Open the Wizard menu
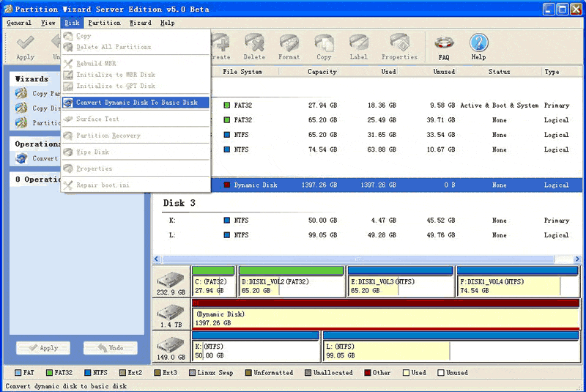Image resolution: width=586 pixels, height=392 pixels. click(x=141, y=23)
